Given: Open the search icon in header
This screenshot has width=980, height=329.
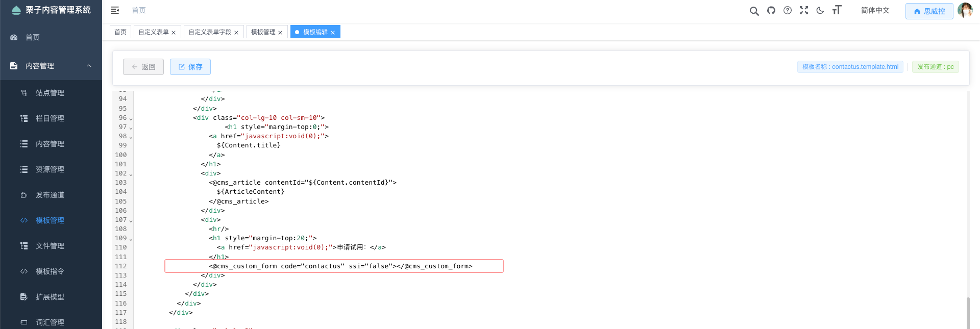Looking at the screenshot, I should pyautogui.click(x=754, y=11).
